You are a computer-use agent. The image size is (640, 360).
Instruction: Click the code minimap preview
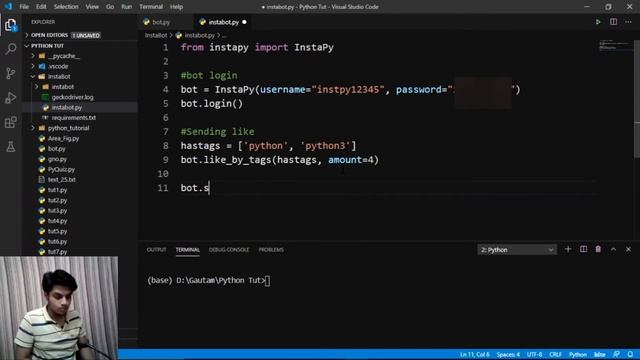pos(616,45)
